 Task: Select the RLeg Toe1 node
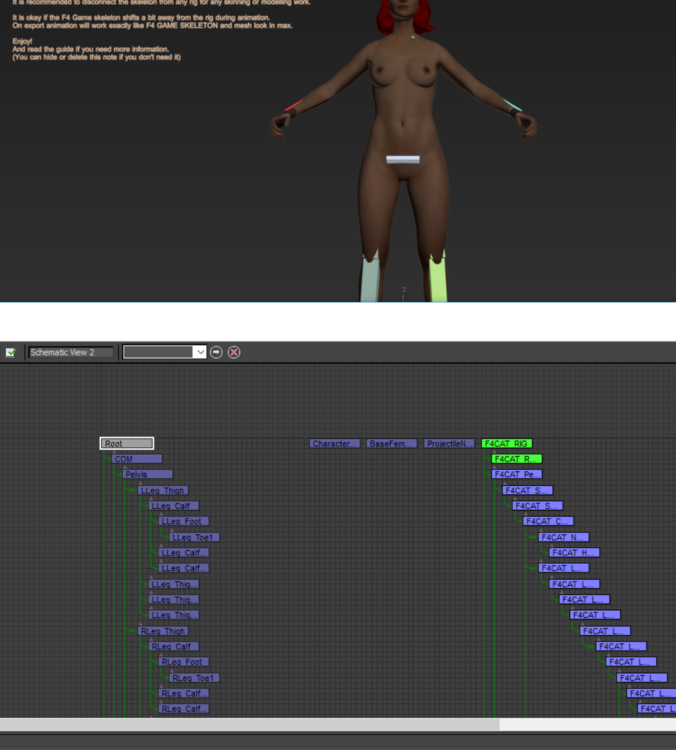[x=194, y=678]
